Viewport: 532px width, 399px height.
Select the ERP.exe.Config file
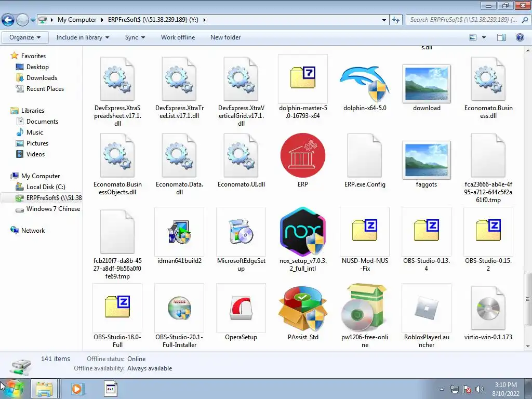365,155
